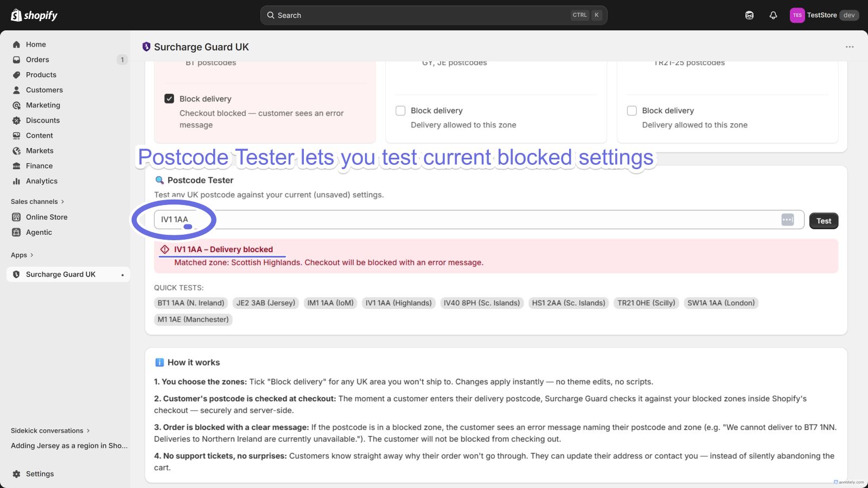This screenshot has height=488, width=868.
Task: Click the Marketing target icon
Action: (16, 105)
